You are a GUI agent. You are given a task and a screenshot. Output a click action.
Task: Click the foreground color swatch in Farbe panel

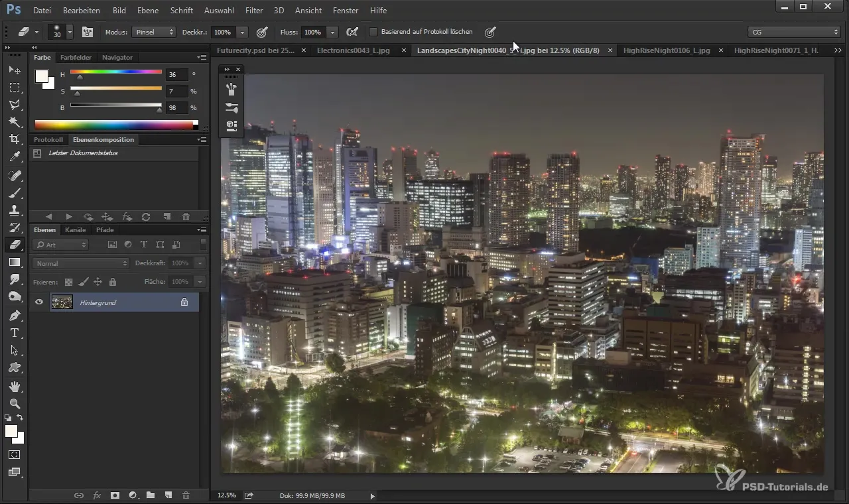coord(42,76)
